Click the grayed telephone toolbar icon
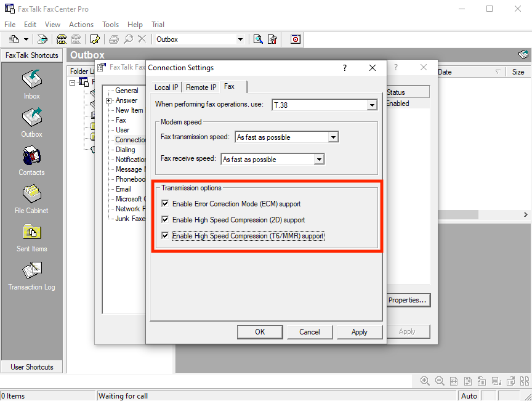This screenshot has height=401, width=532. click(76, 39)
